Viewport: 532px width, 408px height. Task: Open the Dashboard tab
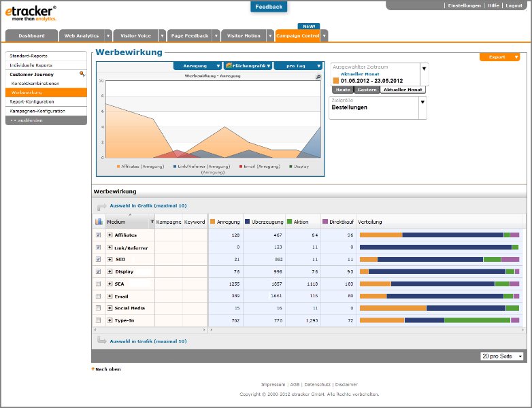pos(31,35)
